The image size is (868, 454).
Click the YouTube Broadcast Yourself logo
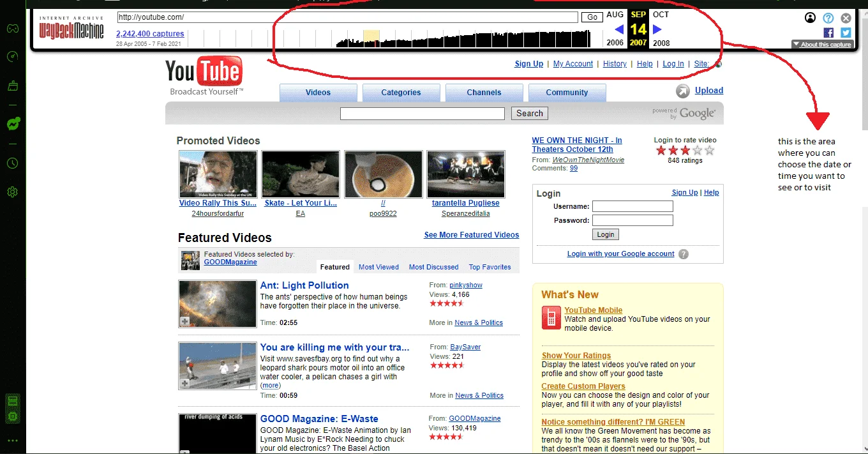(204, 76)
